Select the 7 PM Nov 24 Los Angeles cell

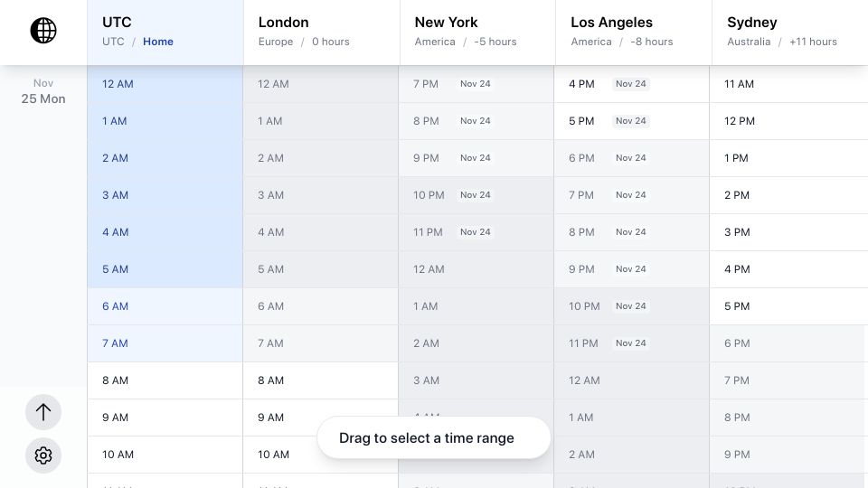point(632,195)
